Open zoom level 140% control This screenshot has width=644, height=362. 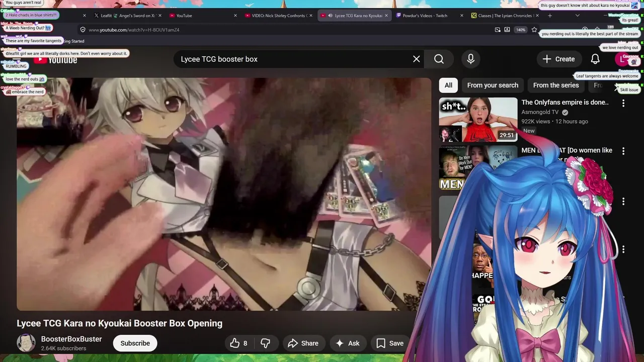[521, 30]
